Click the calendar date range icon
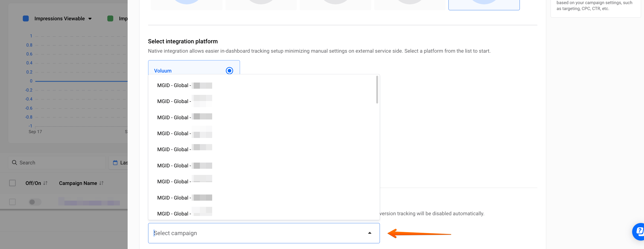 coord(115,163)
